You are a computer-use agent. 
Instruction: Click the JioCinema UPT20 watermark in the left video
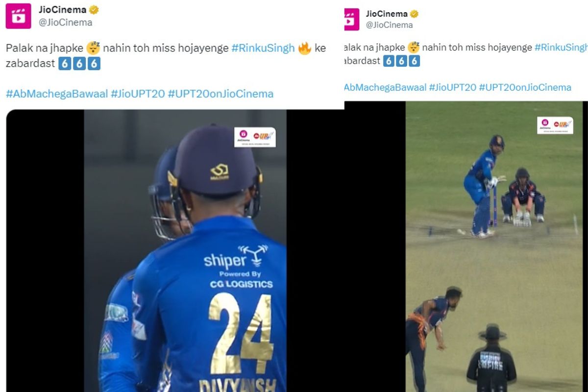[255, 137]
